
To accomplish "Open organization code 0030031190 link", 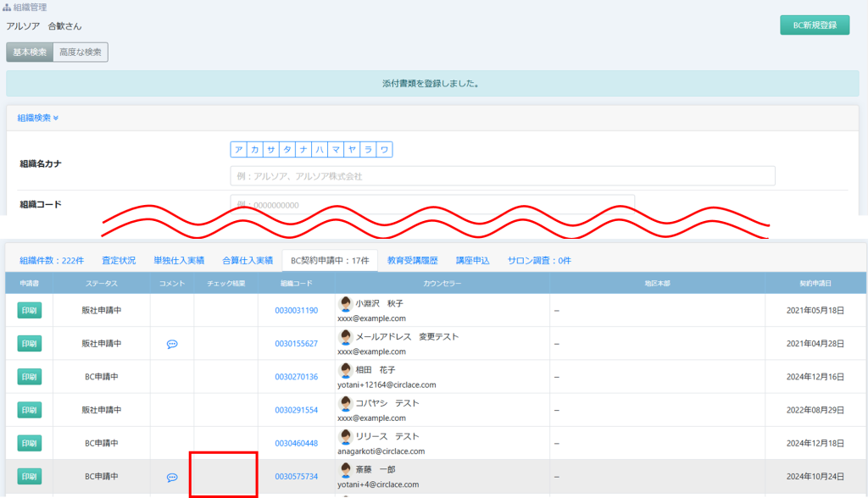I will [x=296, y=311].
